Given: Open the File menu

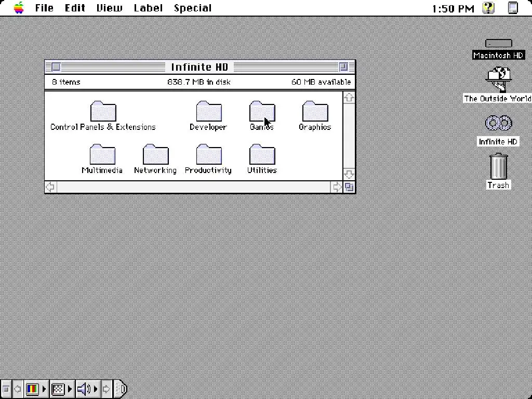Looking at the screenshot, I should [x=44, y=8].
